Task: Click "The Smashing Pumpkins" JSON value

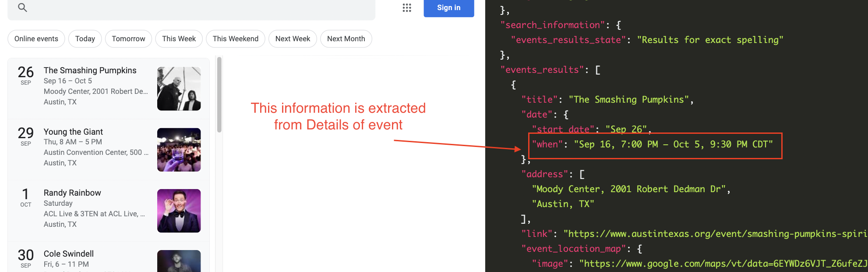Action: (629, 100)
